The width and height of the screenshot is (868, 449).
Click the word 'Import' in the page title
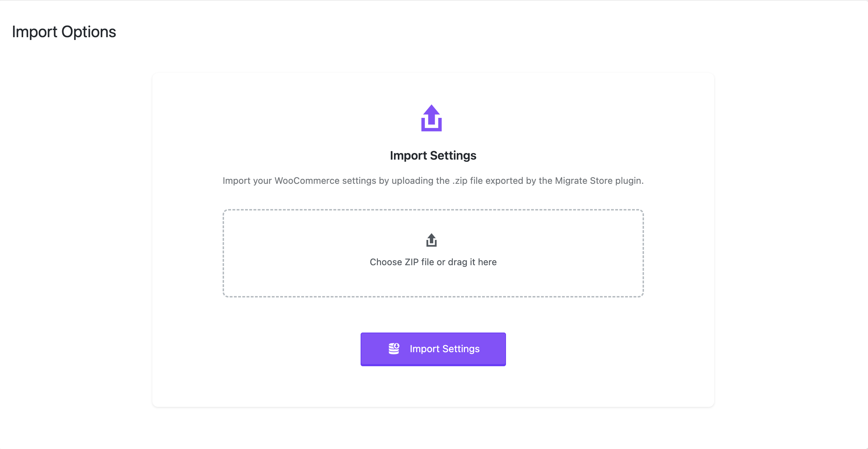point(34,32)
